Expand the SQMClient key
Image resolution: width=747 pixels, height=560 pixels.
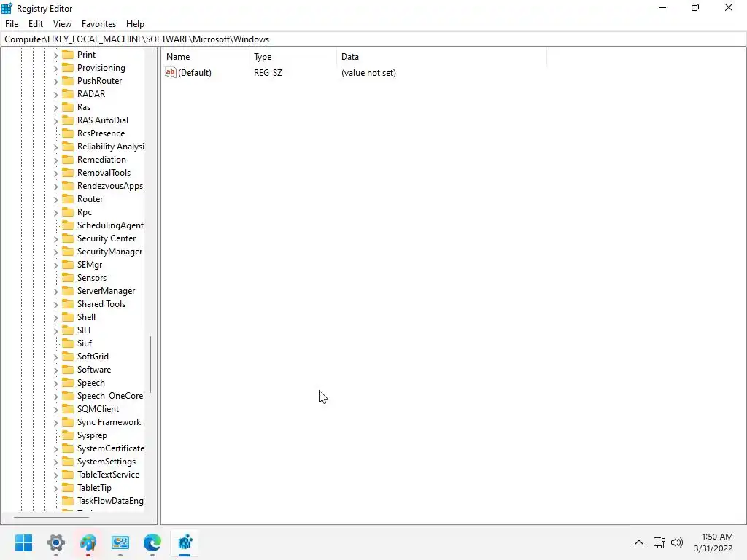tap(55, 410)
